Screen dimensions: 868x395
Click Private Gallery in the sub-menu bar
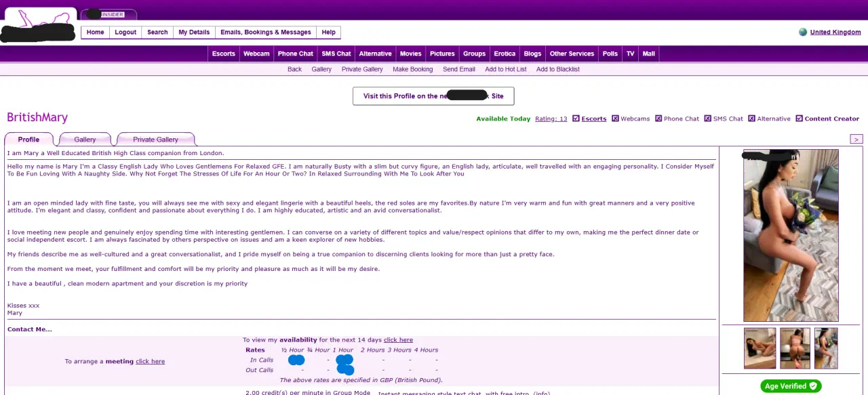362,69
